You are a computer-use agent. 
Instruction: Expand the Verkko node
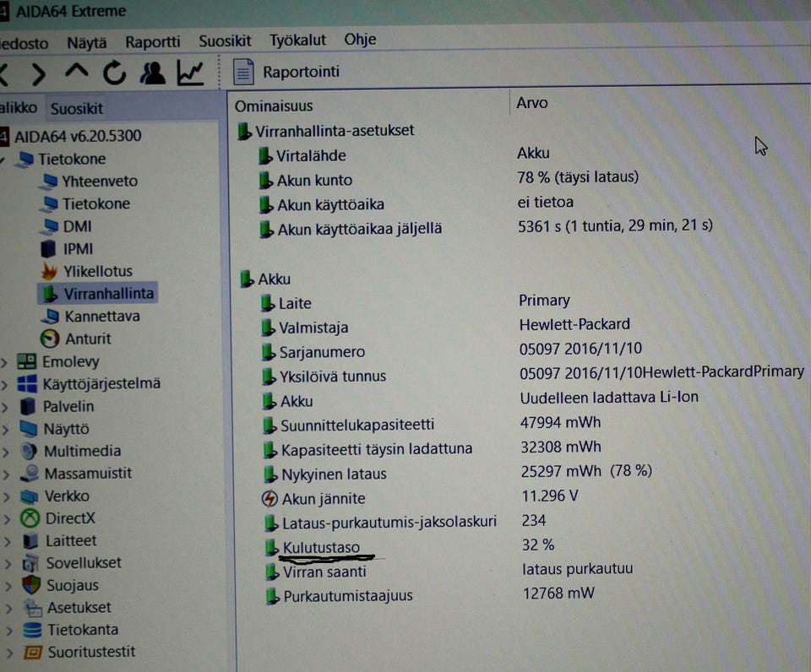[6, 496]
